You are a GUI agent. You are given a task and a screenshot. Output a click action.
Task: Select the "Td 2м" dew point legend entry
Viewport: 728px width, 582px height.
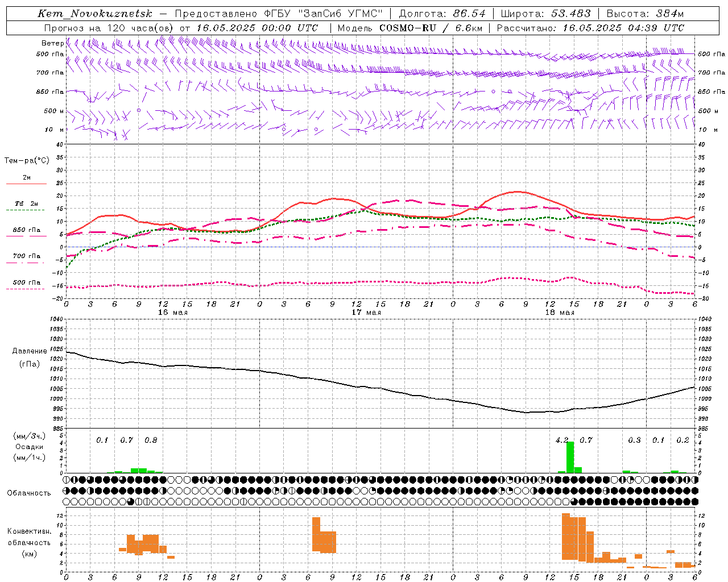(x=26, y=203)
